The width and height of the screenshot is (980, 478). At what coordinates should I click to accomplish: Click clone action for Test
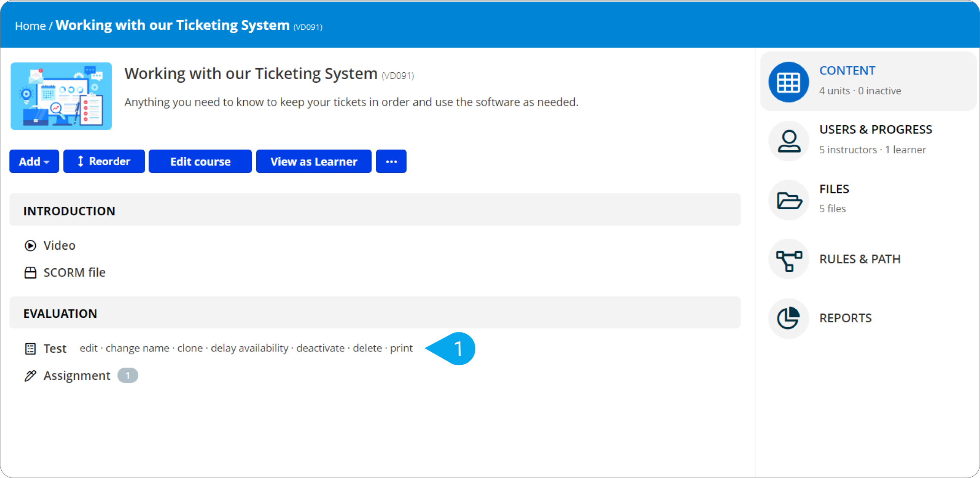190,348
